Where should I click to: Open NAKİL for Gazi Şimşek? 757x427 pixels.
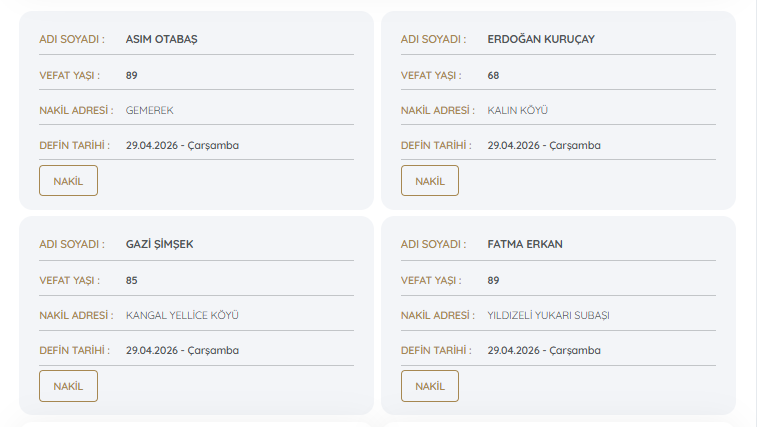pyautogui.click(x=68, y=386)
